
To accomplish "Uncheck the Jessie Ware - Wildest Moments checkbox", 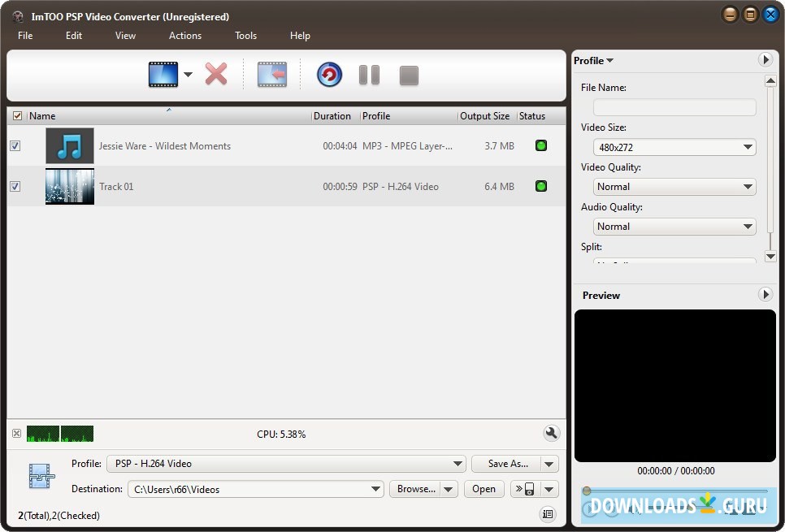I will point(15,145).
